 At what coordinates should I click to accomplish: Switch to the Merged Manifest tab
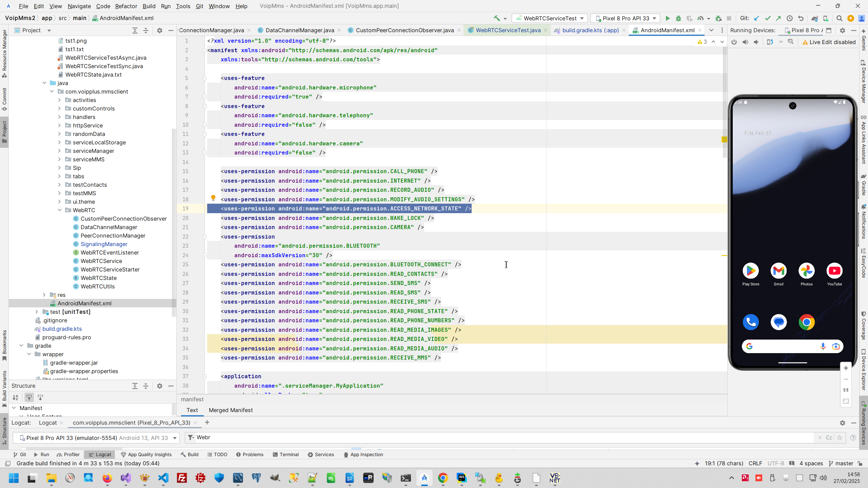tap(231, 410)
